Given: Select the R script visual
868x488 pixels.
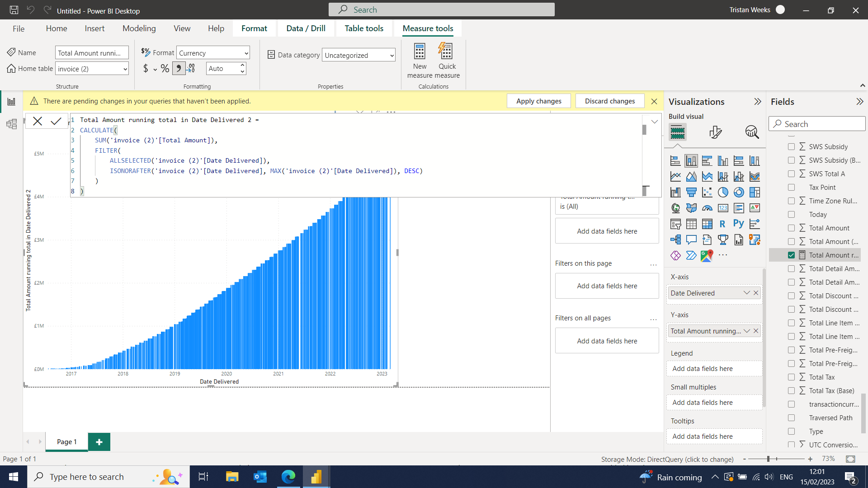Looking at the screenshot, I should click(723, 224).
